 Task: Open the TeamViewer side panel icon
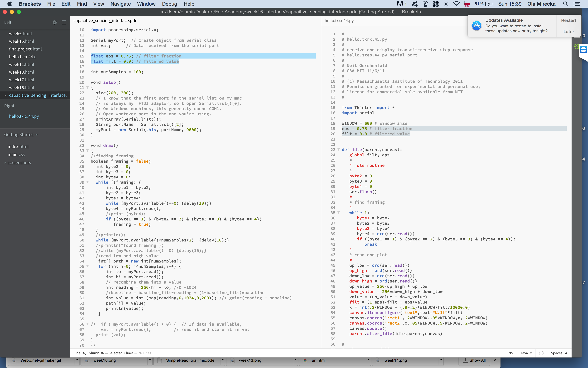coord(583,50)
